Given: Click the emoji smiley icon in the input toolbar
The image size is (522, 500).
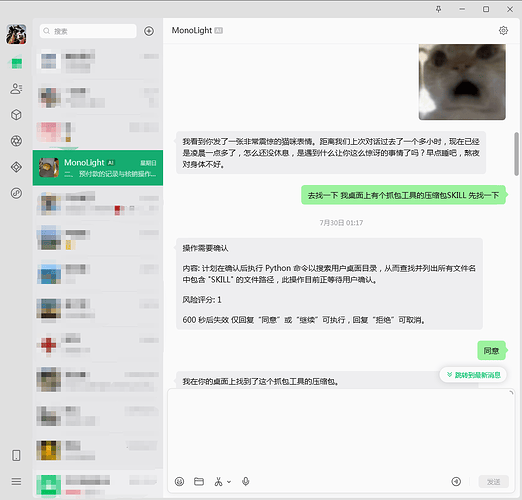Looking at the screenshot, I should 179,481.
